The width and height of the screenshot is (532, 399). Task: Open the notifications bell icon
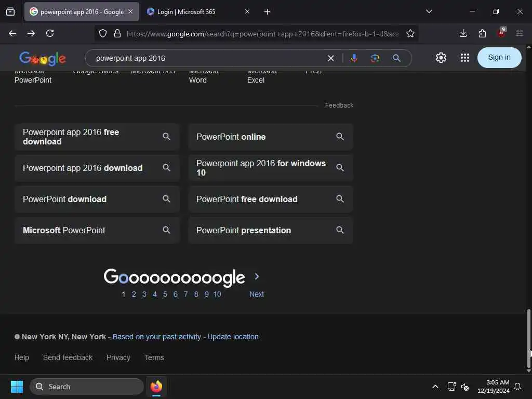tap(517, 387)
